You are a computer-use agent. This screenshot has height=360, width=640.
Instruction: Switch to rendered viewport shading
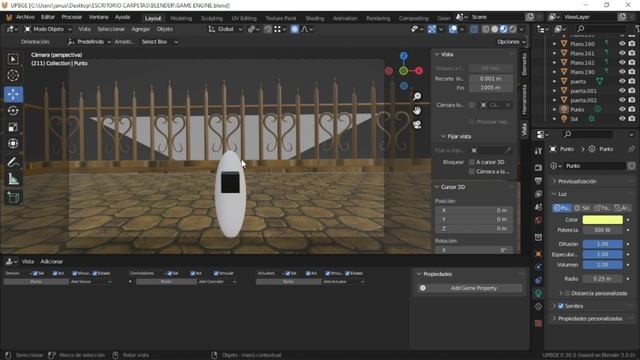pos(513,29)
